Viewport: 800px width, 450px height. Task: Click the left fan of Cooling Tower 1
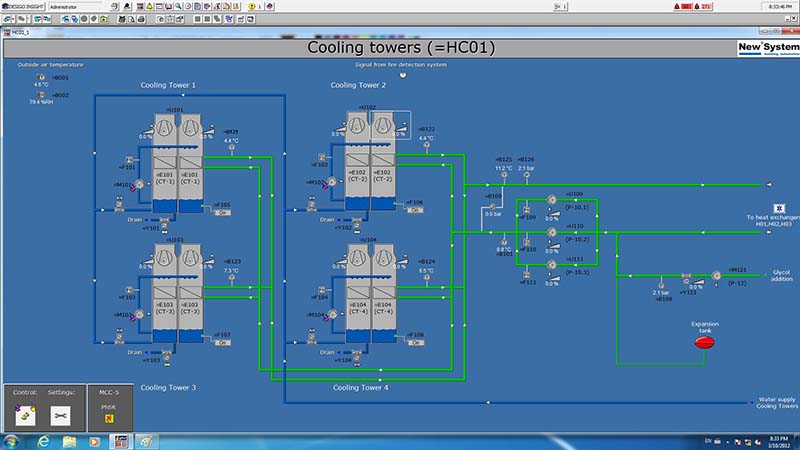(x=164, y=128)
